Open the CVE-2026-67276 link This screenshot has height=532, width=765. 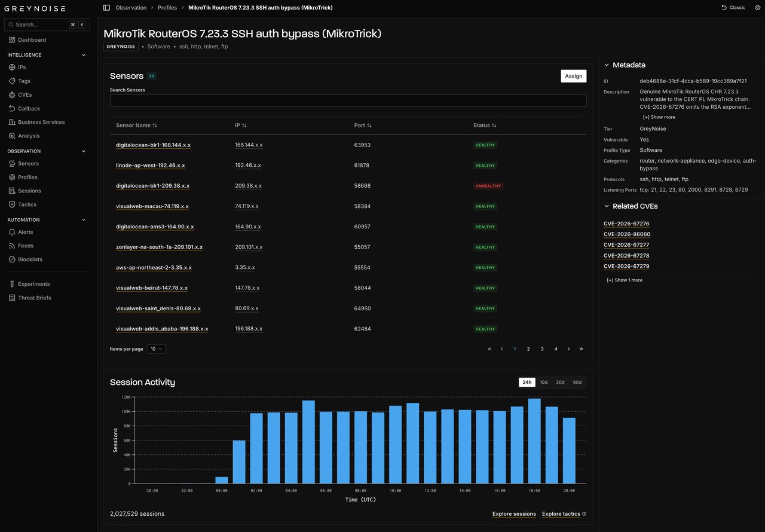(x=626, y=224)
